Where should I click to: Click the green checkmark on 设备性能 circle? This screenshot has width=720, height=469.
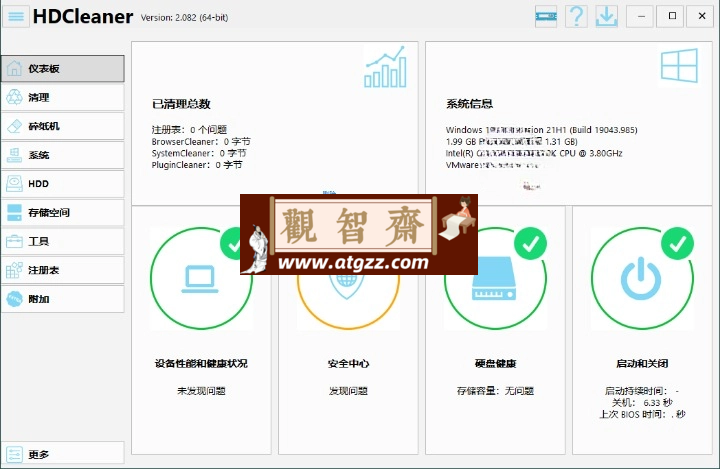coord(231,244)
